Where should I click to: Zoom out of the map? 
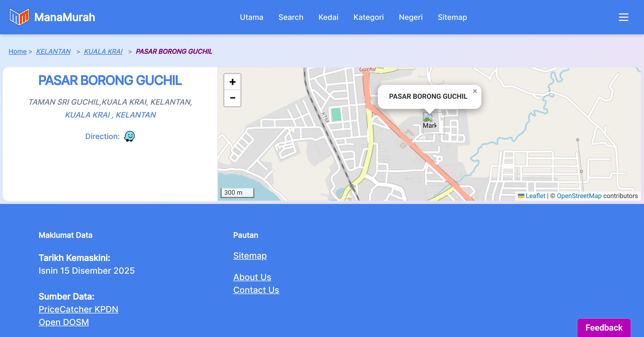click(x=232, y=98)
